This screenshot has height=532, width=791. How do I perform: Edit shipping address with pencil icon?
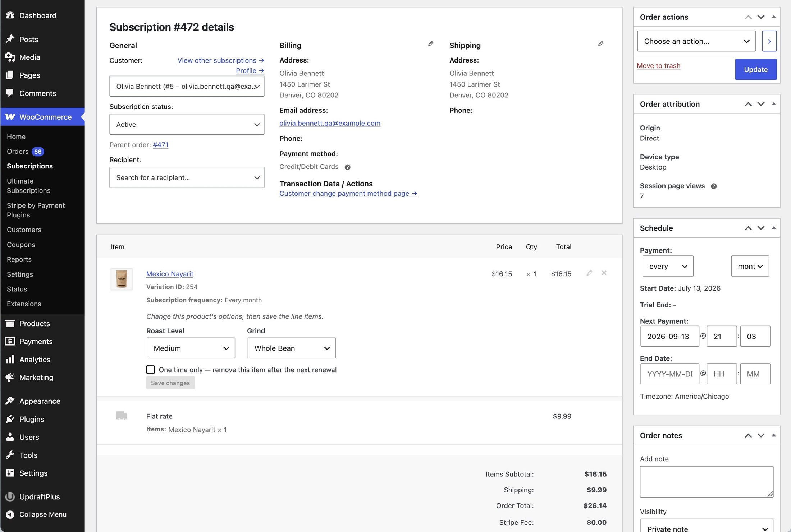coord(601,44)
